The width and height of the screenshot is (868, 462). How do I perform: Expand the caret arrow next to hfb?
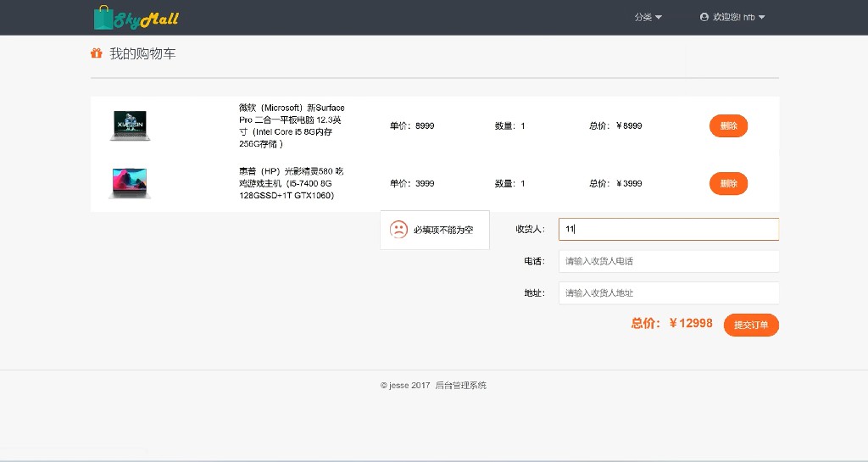coord(761,18)
